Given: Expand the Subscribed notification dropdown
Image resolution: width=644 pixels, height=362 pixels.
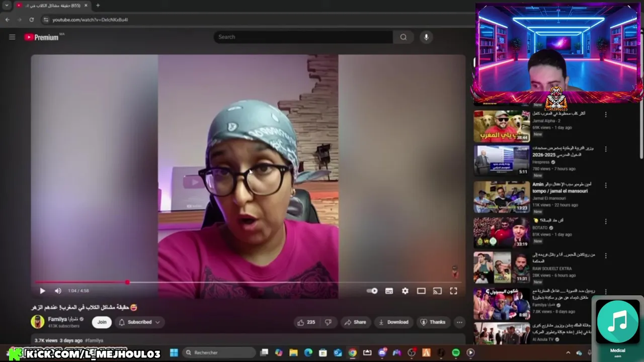Looking at the screenshot, I should pos(139,322).
